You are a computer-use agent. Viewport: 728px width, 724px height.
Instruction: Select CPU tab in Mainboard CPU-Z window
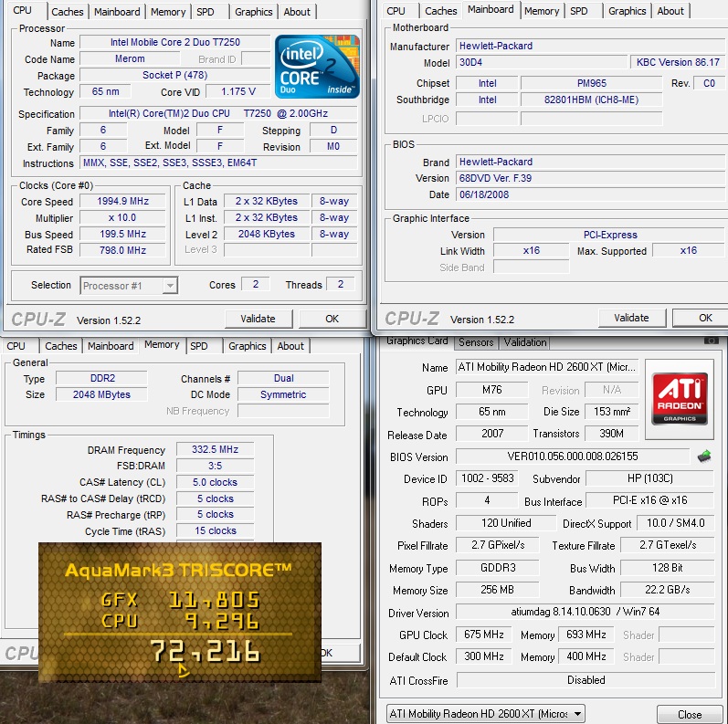pyautogui.click(x=396, y=11)
